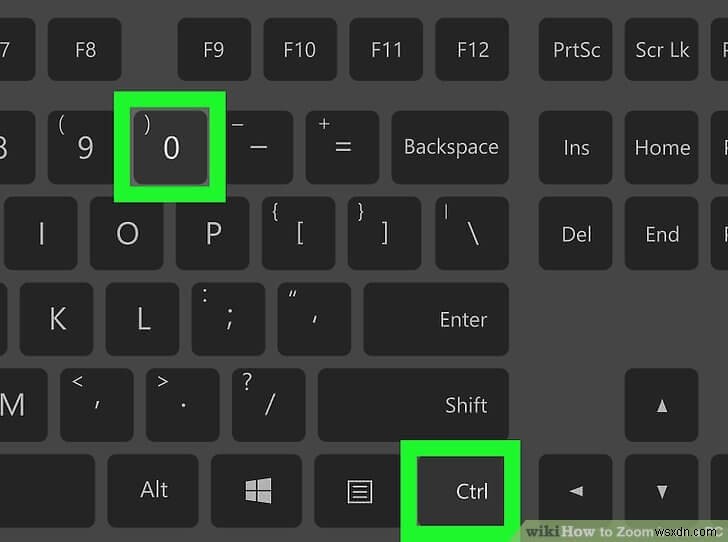Screen dimensions: 728x542
Task: Click the letter P key
Action: point(213,233)
